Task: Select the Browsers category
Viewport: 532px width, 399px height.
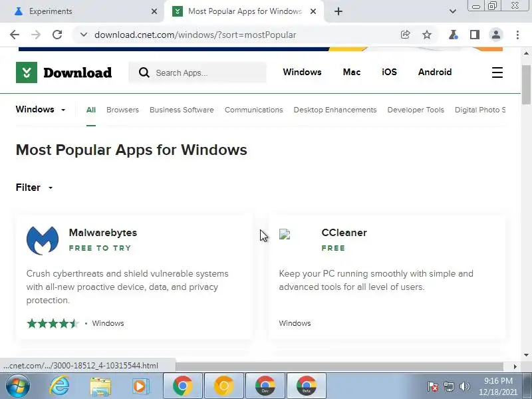Action: 122,110
